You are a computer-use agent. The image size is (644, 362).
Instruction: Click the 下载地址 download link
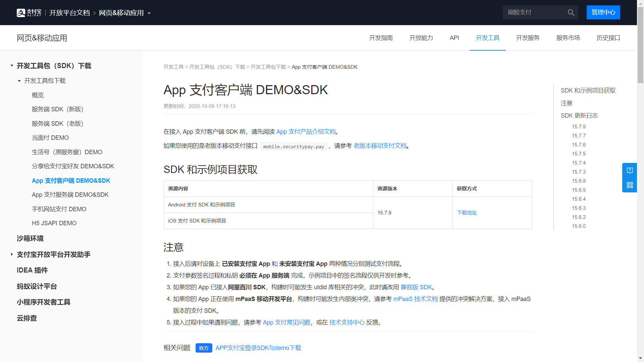tap(467, 213)
